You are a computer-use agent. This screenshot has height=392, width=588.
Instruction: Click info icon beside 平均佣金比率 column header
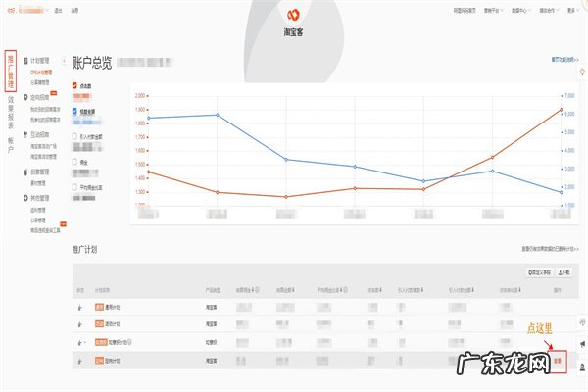coord(345,290)
